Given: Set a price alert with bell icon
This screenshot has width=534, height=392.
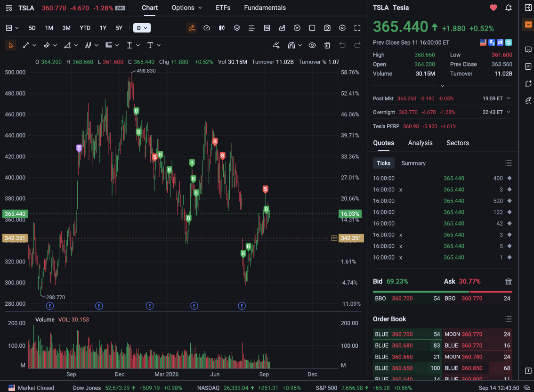Looking at the screenshot, I should [509, 8].
